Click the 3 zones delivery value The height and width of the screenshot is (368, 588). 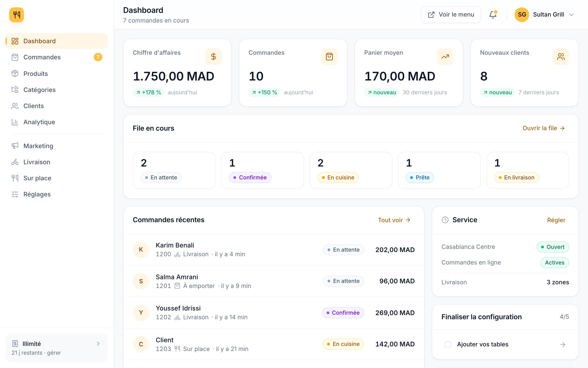click(558, 282)
